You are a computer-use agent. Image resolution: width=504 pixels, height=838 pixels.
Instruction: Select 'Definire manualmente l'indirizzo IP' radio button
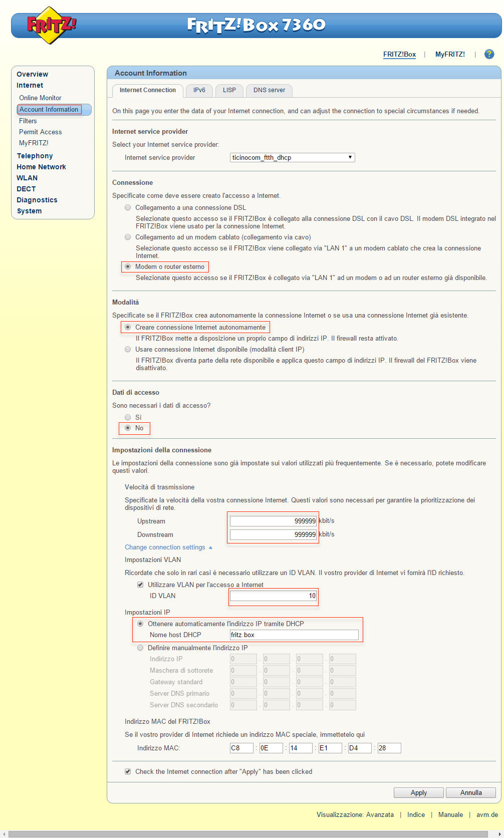pyautogui.click(x=140, y=648)
